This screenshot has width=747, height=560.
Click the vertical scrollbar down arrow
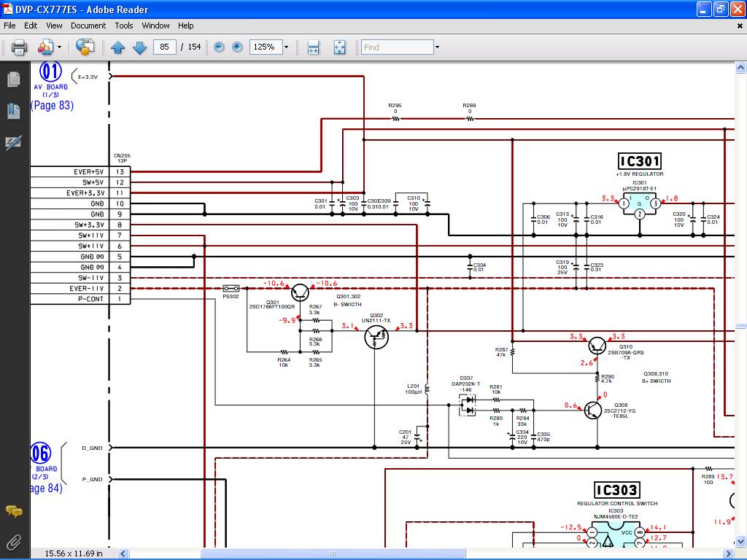click(740, 542)
